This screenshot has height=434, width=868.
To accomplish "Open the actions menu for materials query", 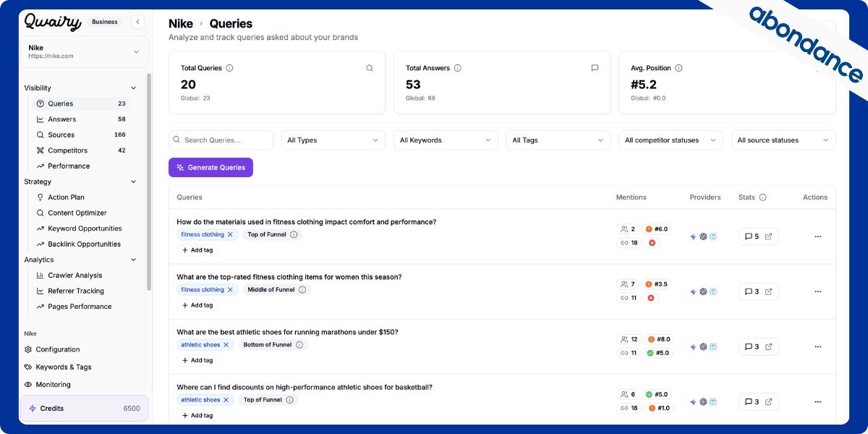I will (817, 237).
